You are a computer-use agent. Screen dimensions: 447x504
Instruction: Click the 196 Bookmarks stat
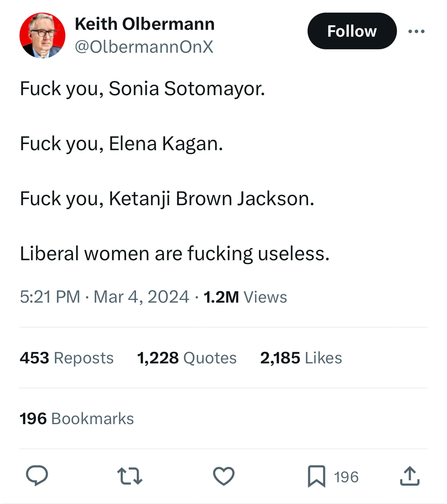click(76, 419)
